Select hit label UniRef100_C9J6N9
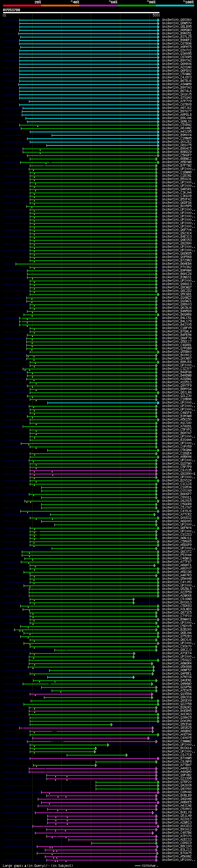The width and height of the screenshot is (197, 868). click(x=177, y=600)
